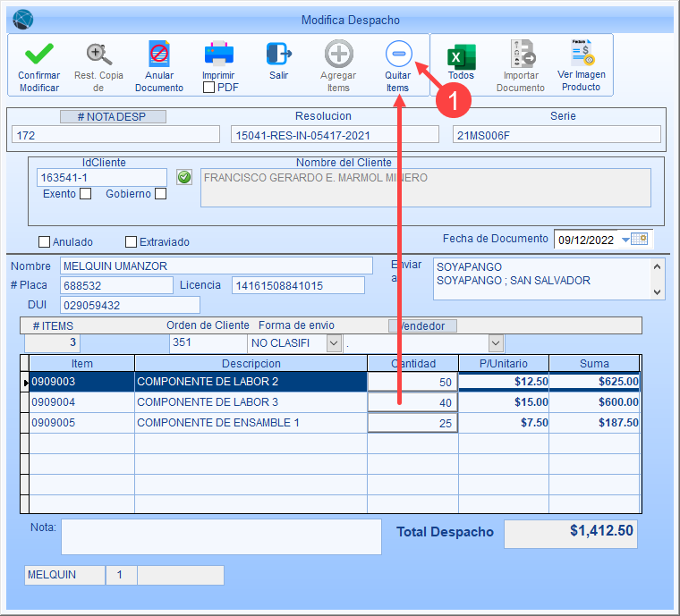Export with the Todos Excel icon
The height and width of the screenshot is (616, 680).
(x=462, y=56)
